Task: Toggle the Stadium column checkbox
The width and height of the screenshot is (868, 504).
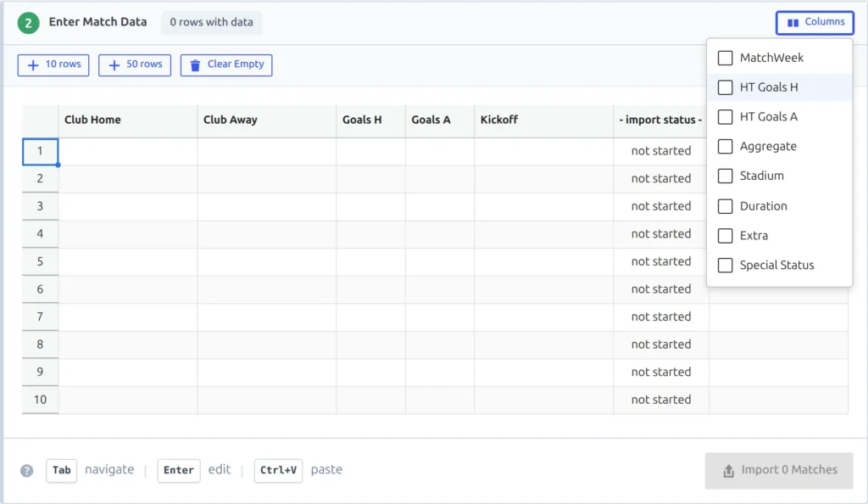Action: (726, 176)
